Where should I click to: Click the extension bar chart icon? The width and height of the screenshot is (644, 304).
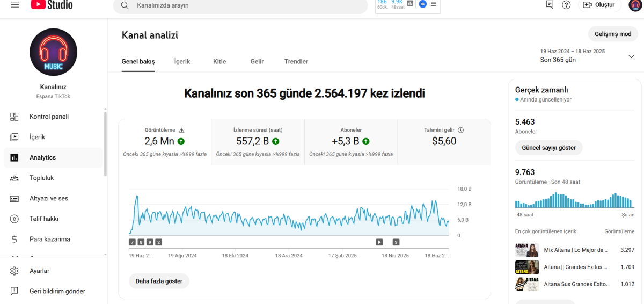[410, 4]
